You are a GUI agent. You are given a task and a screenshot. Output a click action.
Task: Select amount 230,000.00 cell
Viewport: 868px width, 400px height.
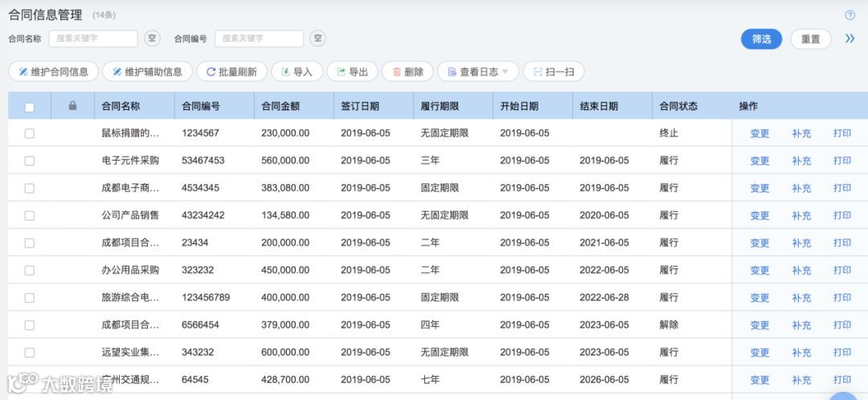pos(285,133)
